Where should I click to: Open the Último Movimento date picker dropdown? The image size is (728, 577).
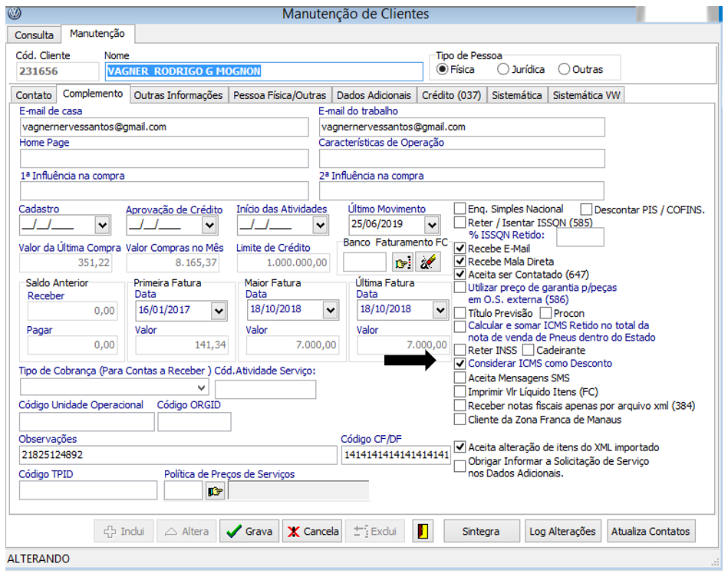point(431,226)
